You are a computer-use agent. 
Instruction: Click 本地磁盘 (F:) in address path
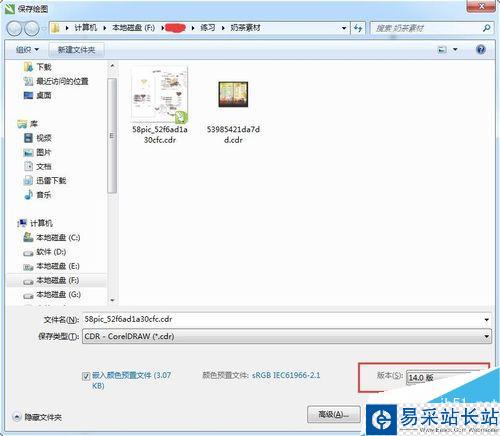click(x=133, y=28)
